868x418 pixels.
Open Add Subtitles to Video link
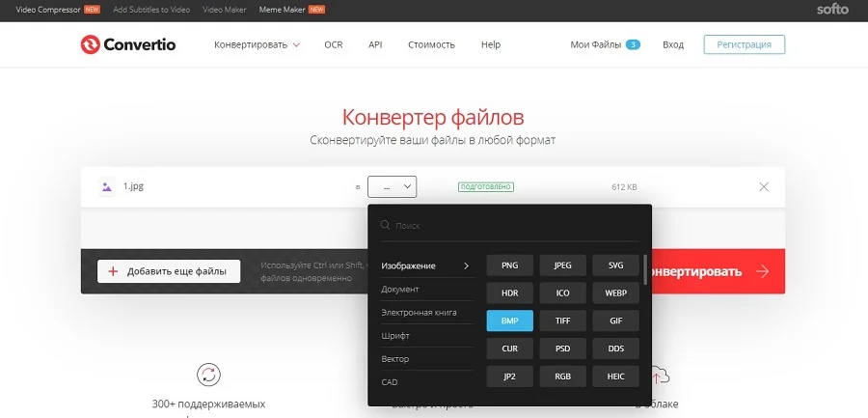[x=151, y=10]
